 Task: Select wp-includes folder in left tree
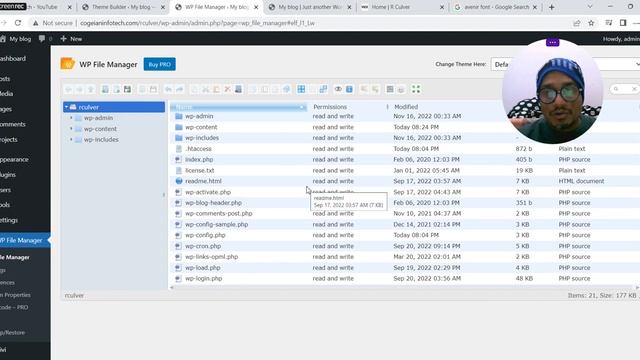101,140
